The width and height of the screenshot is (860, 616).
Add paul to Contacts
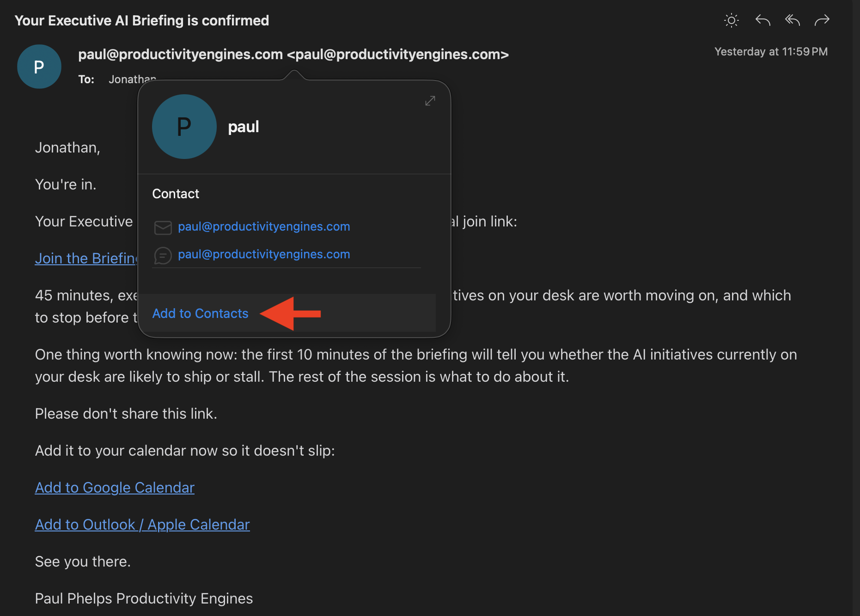click(200, 313)
